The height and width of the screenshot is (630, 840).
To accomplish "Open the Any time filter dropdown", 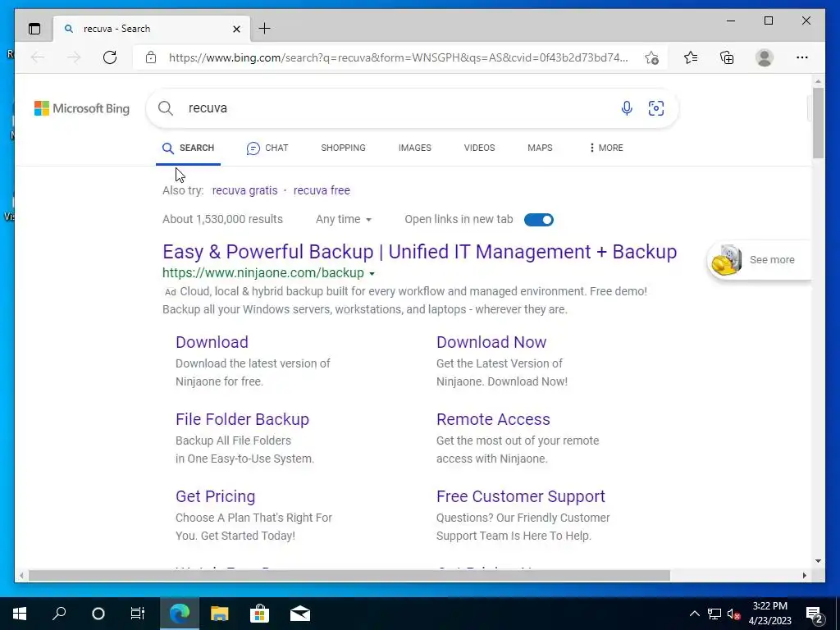I will click(x=344, y=220).
